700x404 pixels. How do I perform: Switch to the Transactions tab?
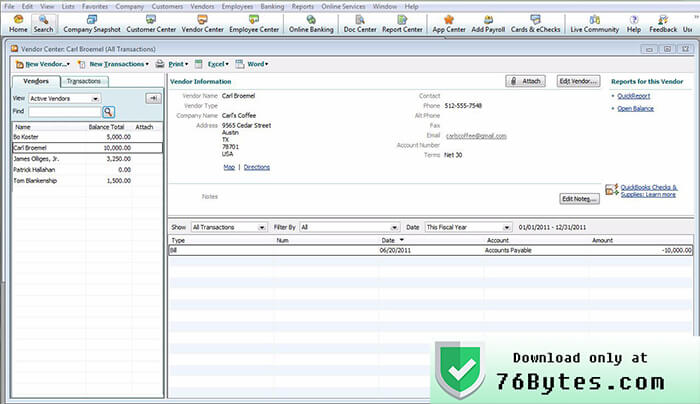click(x=84, y=81)
